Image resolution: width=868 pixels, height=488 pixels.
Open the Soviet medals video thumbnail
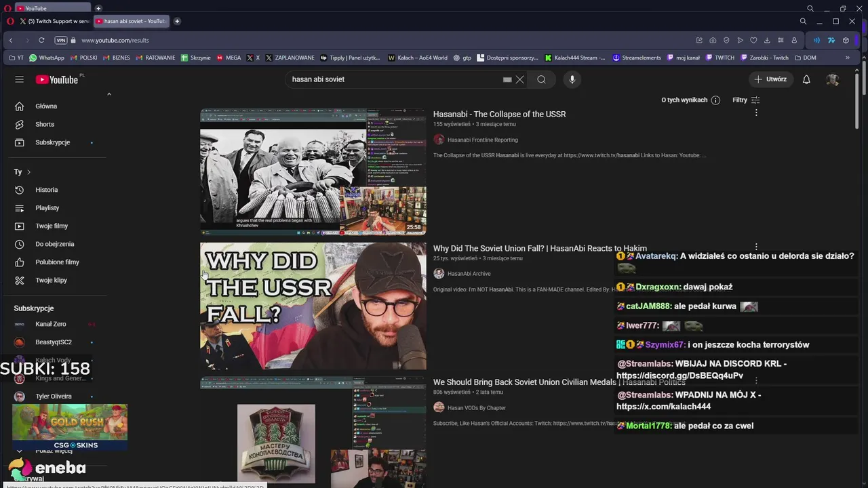pyautogui.click(x=313, y=432)
